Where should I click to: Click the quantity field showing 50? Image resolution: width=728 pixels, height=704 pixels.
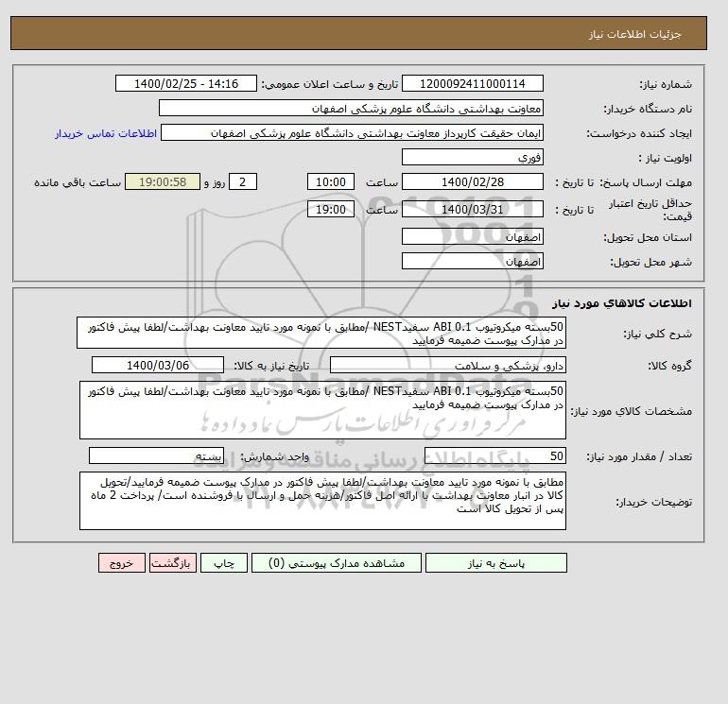coord(494,455)
